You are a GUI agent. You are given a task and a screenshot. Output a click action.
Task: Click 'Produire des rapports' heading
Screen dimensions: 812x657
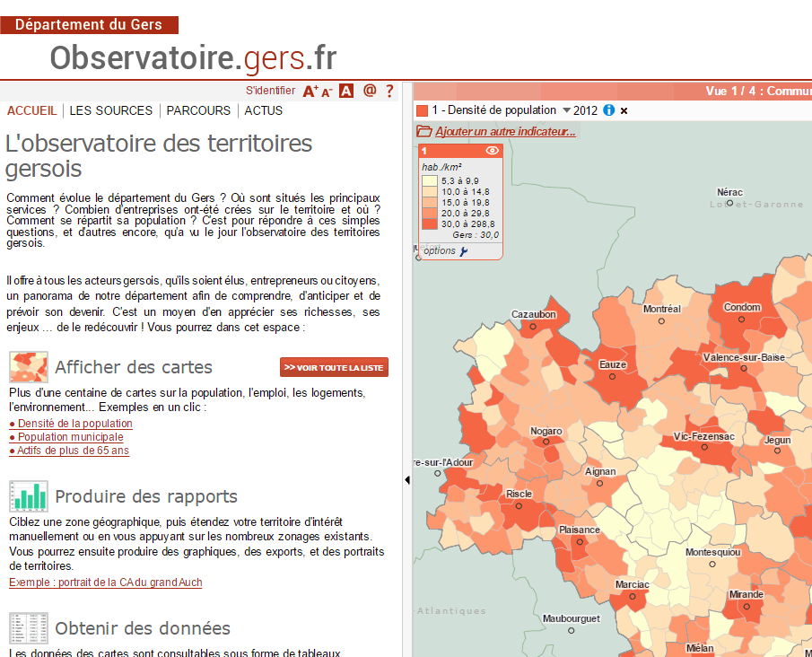tap(146, 495)
